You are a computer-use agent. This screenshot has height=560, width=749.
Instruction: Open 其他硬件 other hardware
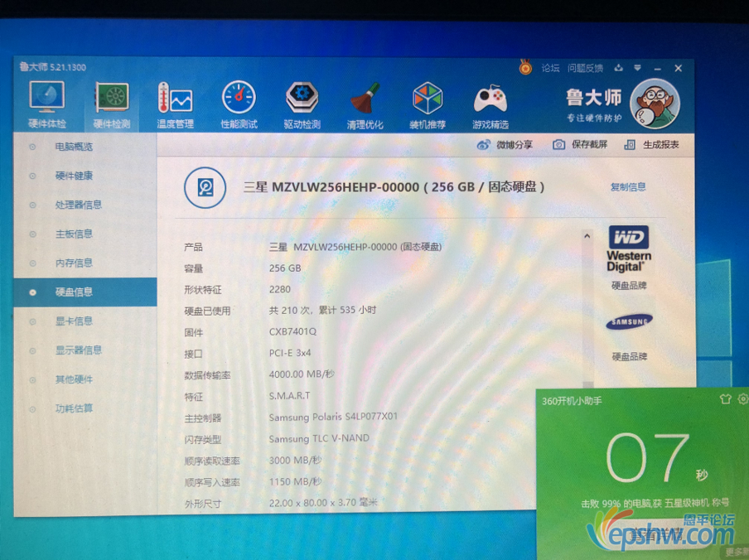pyautogui.click(x=74, y=379)
